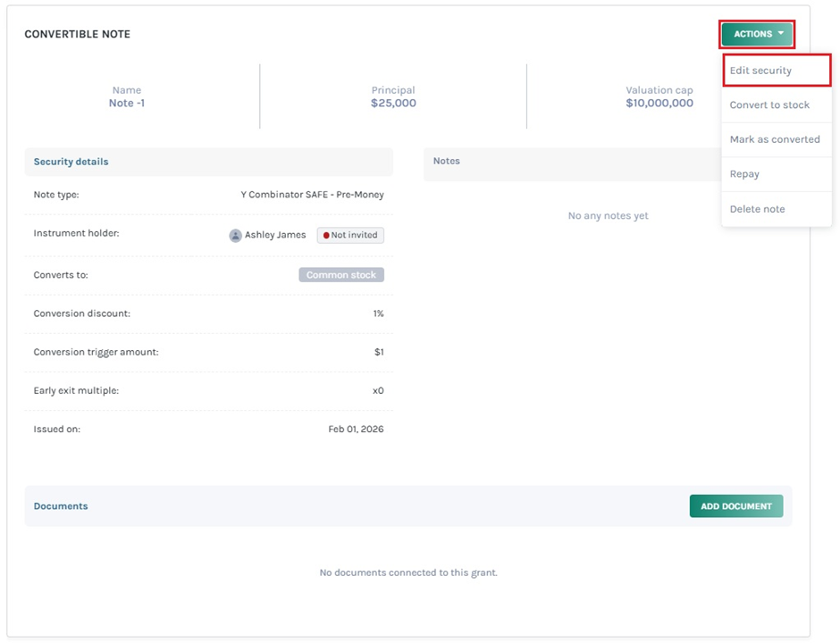Click the Common stock tag
Viewport: 840px width, 643px height.
pos(341,275)
